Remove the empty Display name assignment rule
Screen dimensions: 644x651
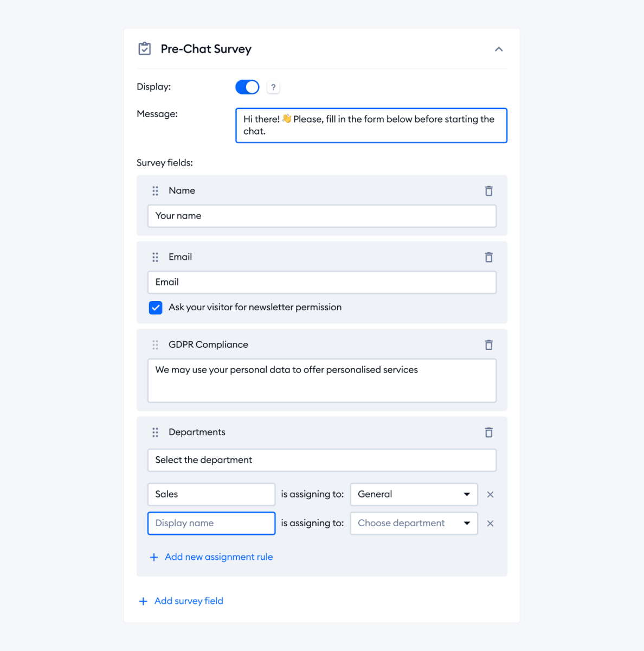(490, 523)
